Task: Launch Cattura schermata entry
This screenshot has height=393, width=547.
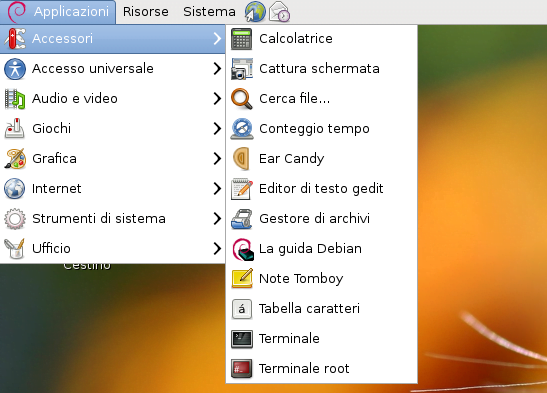Action: coord(322,68)
